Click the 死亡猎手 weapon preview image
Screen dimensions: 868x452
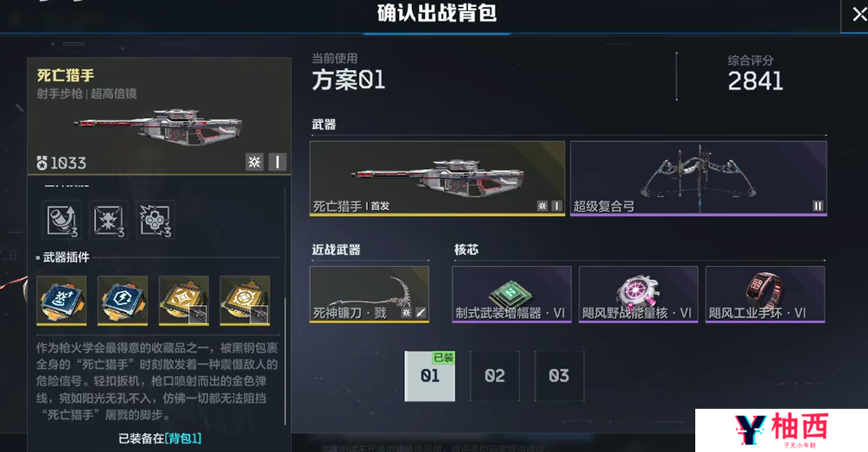pyautogui.click(x=158, y=131)
